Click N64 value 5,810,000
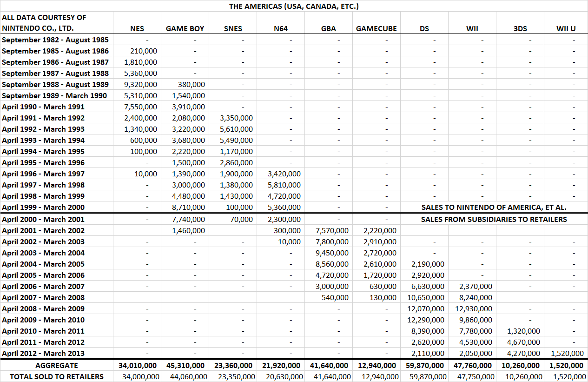This screenshot has width=588, height=382. click(x=284, y=185)
